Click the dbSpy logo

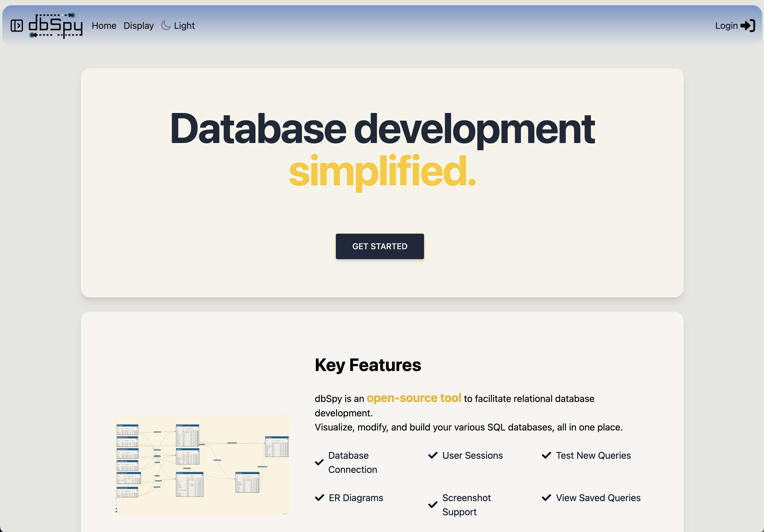click(56, 26)
